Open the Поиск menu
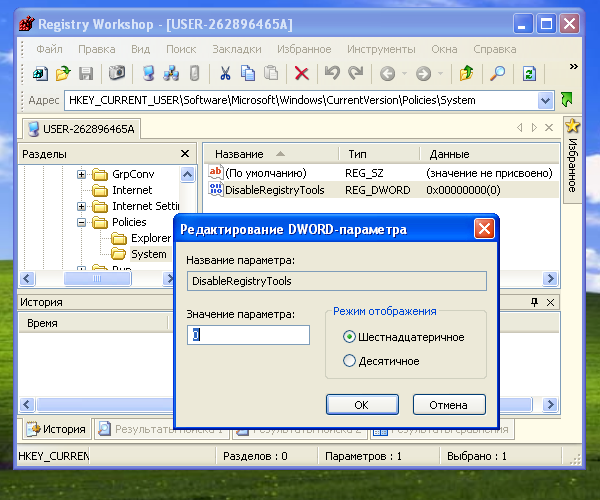 181,49
